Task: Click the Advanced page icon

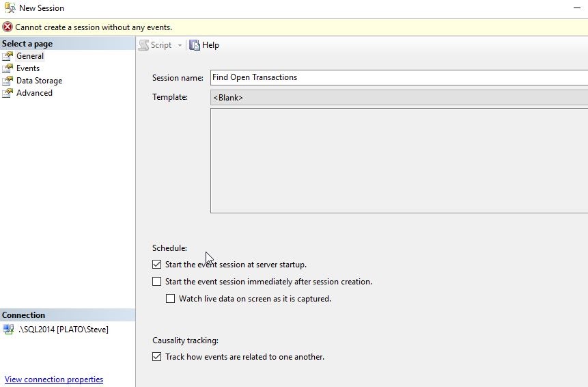Action: pyautogui.click(x=8, y=93)
